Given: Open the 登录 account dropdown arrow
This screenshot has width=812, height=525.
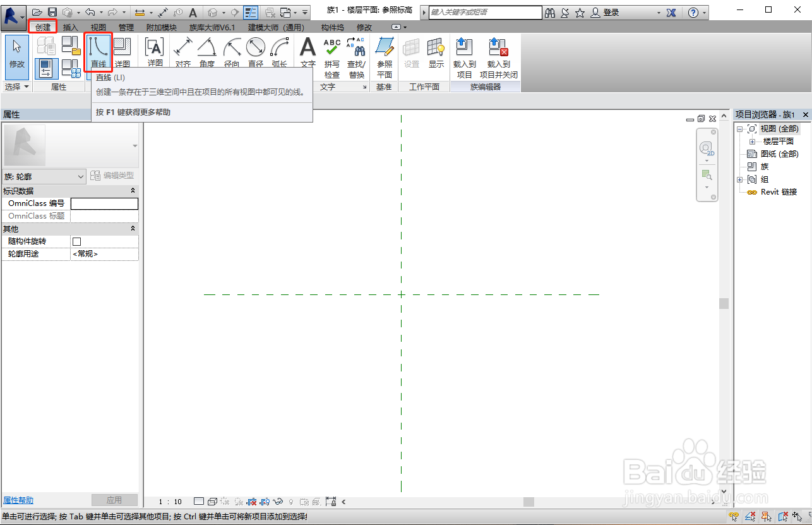Looking at the screenshot, I should click(x=659, y=13).
